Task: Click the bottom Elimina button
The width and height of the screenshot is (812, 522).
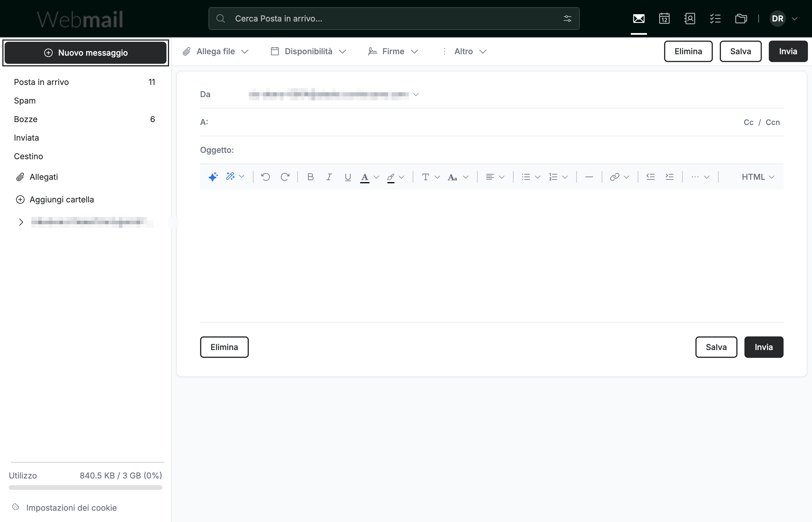Action: (x=224, y=347)
